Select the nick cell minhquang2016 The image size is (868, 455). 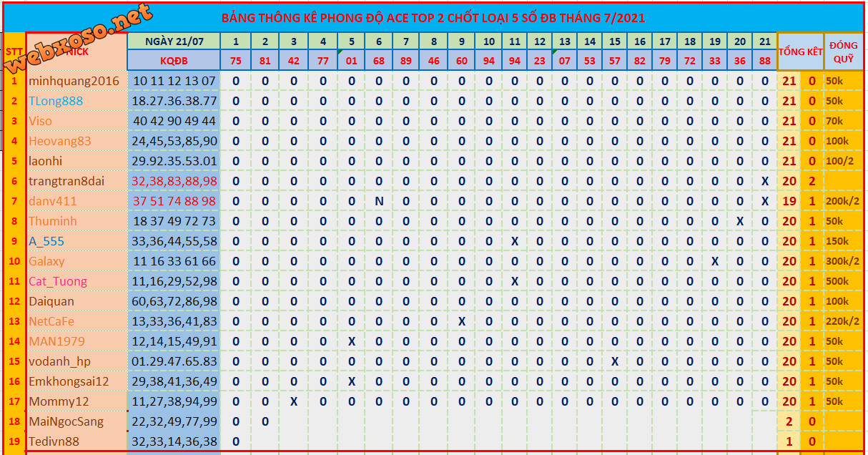point(77,81)
